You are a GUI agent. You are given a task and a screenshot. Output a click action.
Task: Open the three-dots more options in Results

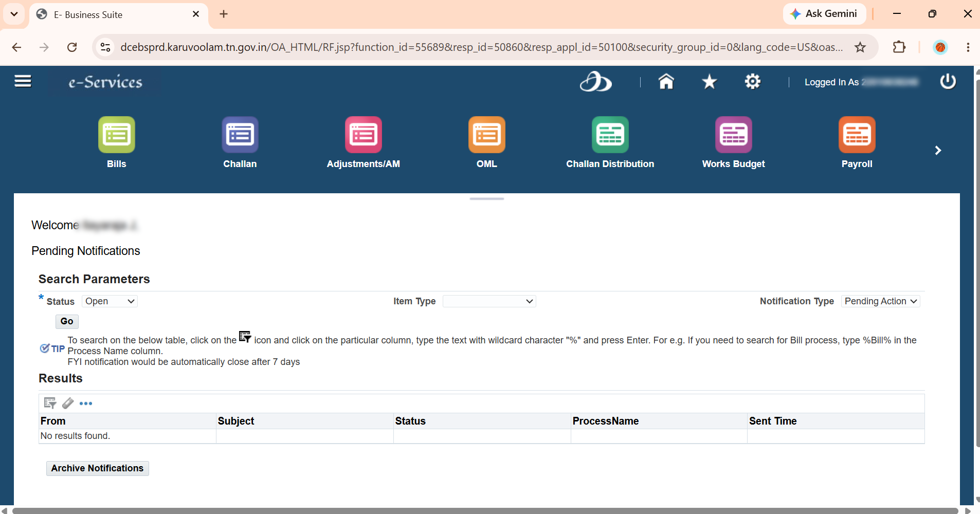(86, 403)
